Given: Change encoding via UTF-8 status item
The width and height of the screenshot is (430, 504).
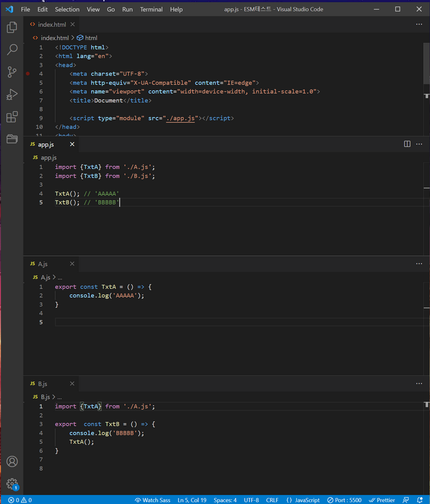Looking at the screenshot, I should pos(251,500).
